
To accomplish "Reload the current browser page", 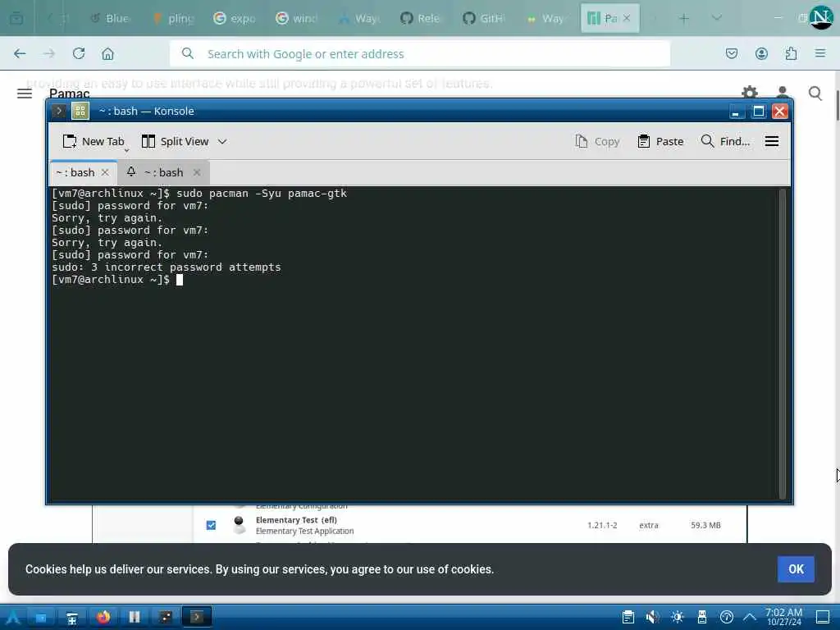I will (79, 53).
